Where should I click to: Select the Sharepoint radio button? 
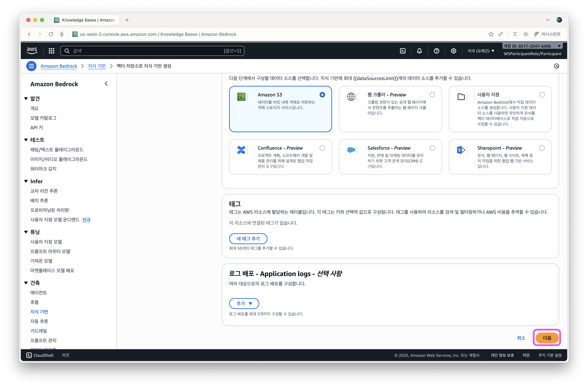(542, 148)
